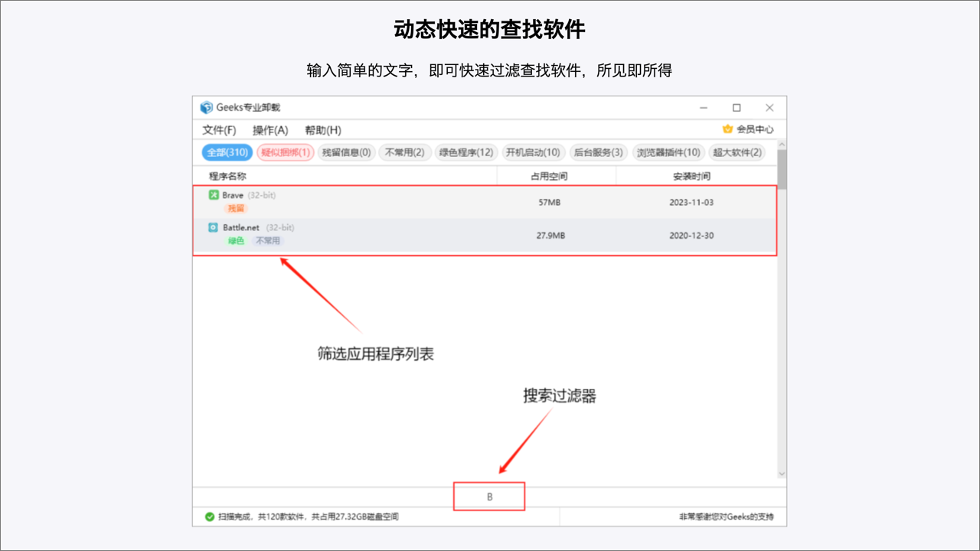
Task: Minimize the Geeks window
Action: click(x=704, y=108)
